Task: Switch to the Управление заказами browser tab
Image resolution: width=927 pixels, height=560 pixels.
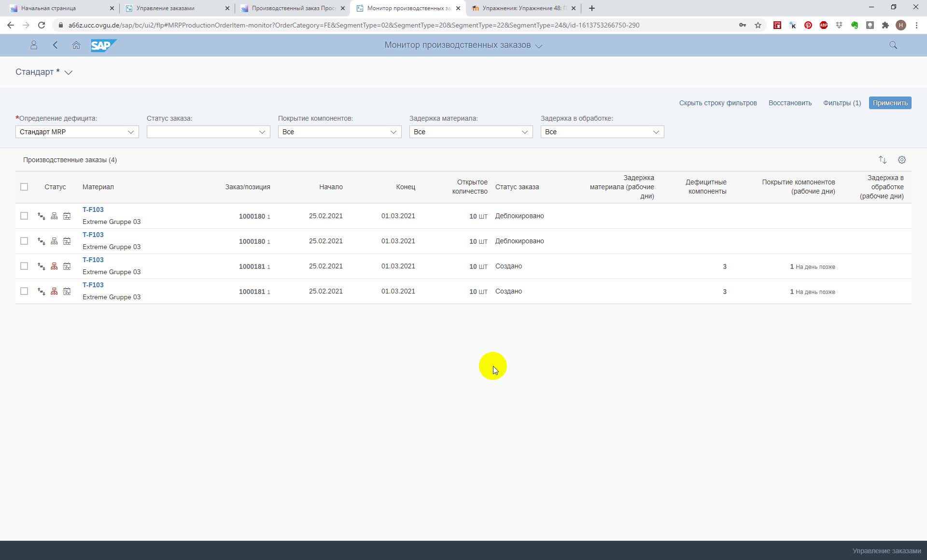Action: tap(176, 8)
